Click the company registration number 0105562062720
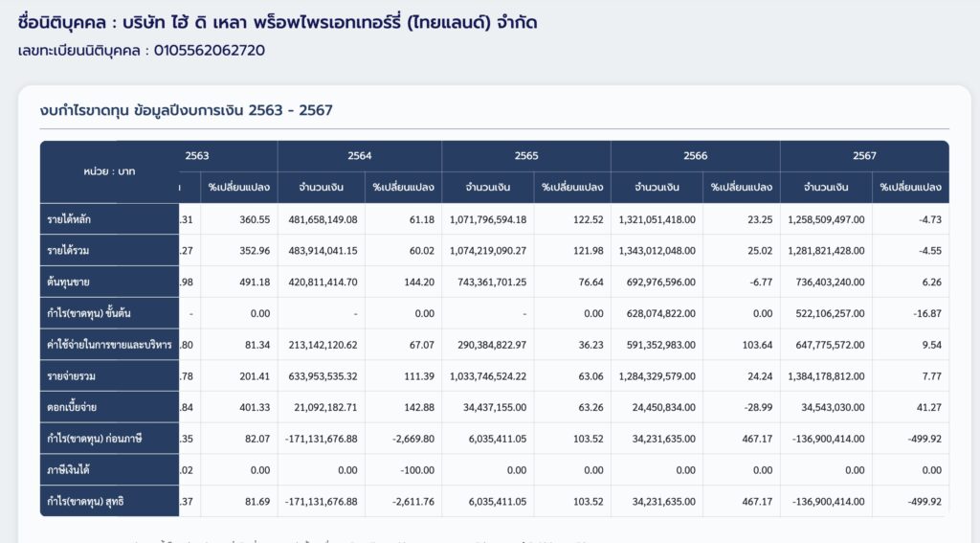This screenshot has height=543, width=980. (x=210, y=50)
